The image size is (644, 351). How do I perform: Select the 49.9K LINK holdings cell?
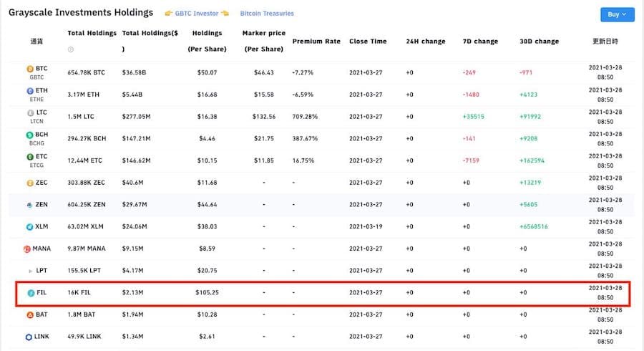84,337
